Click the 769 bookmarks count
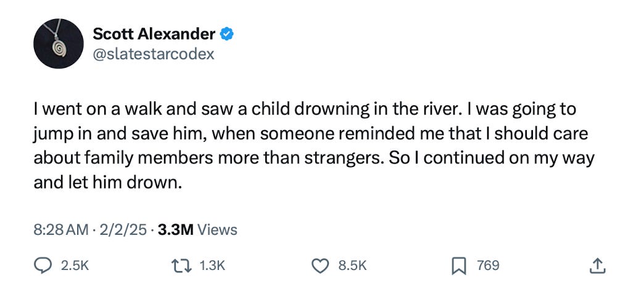The width and height of the screenshot is (644, 297). click(488, 266)
